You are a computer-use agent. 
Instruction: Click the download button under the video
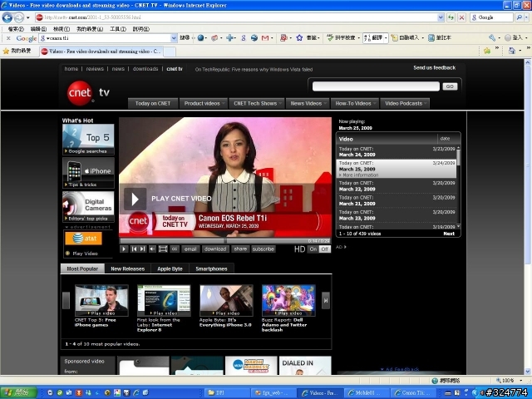pyautogui.click(x=215, y=249)
